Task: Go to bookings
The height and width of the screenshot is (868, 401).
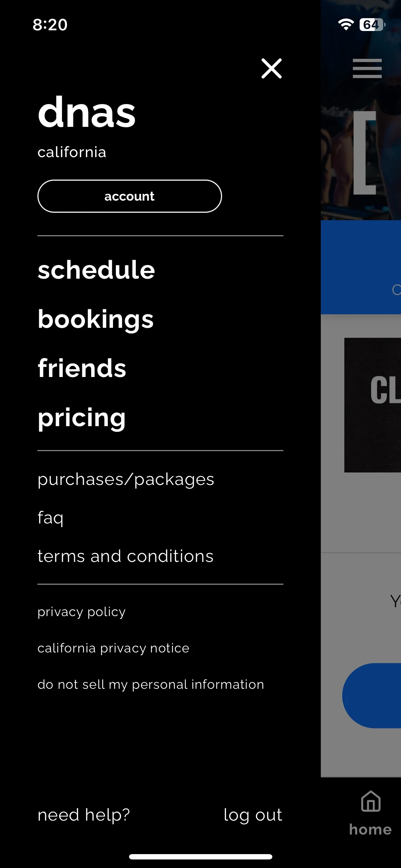Action: 96,320
